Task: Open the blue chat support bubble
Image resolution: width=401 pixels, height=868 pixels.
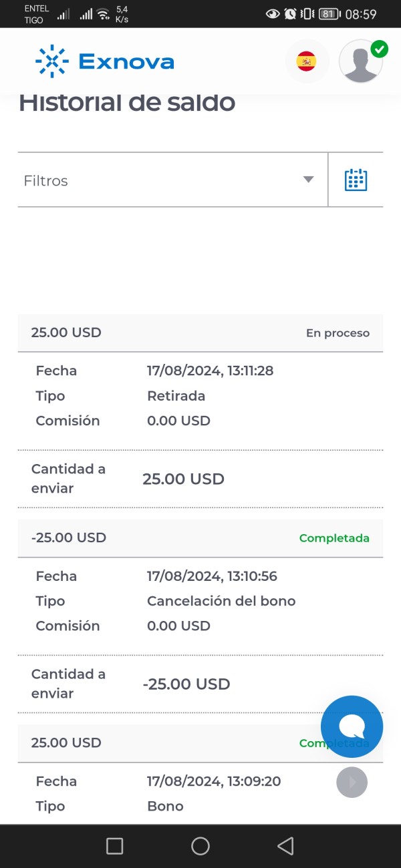Action: [x=352, y=726]
